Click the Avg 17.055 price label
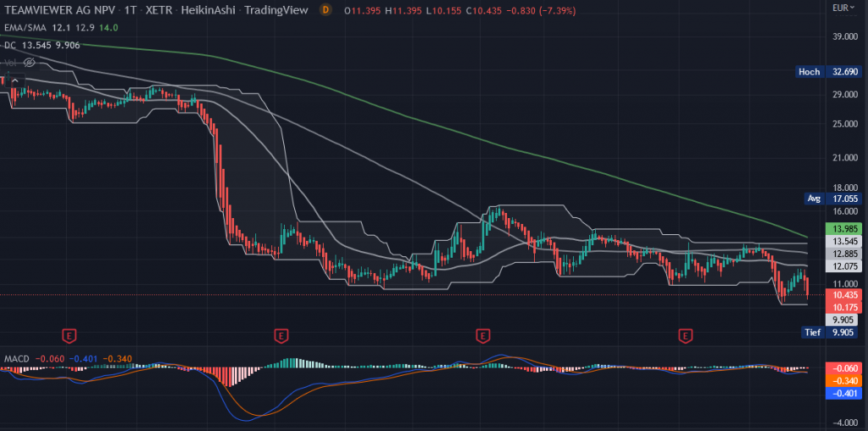The height and width of the screenshot is (431, 868). [834, 199]
